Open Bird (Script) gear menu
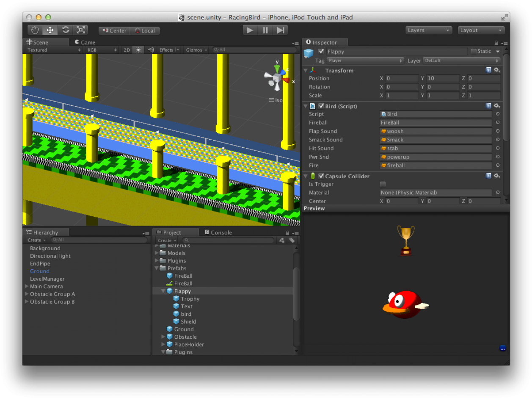The image size is (532, 398). pos(497,106)
